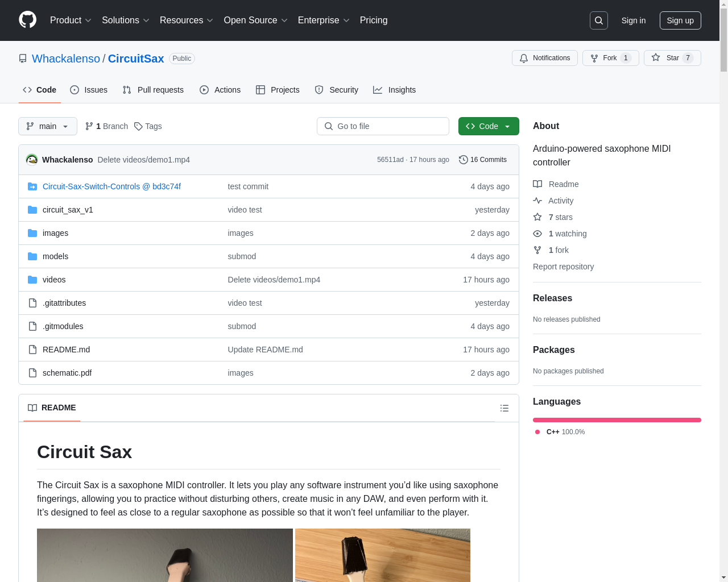Select the README tab heading
The width and height of the screenshot is (728, 582).
[x=52, y=408]
